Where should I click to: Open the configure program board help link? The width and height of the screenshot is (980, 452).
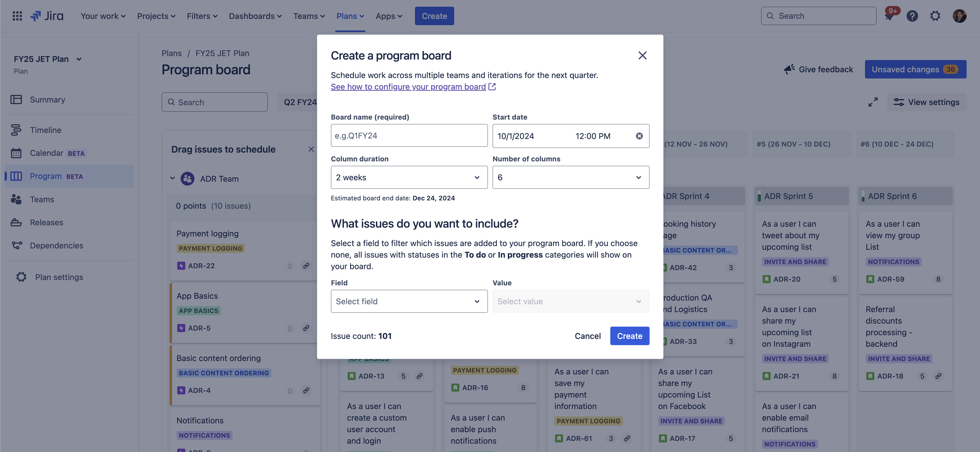(x=413, y=87)
